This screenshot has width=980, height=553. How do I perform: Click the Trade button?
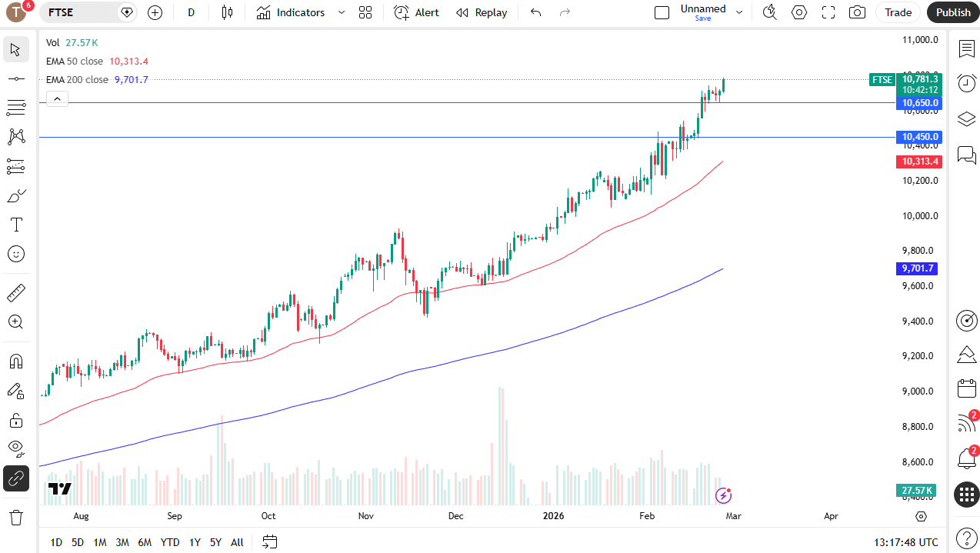[x=898, y=12]
